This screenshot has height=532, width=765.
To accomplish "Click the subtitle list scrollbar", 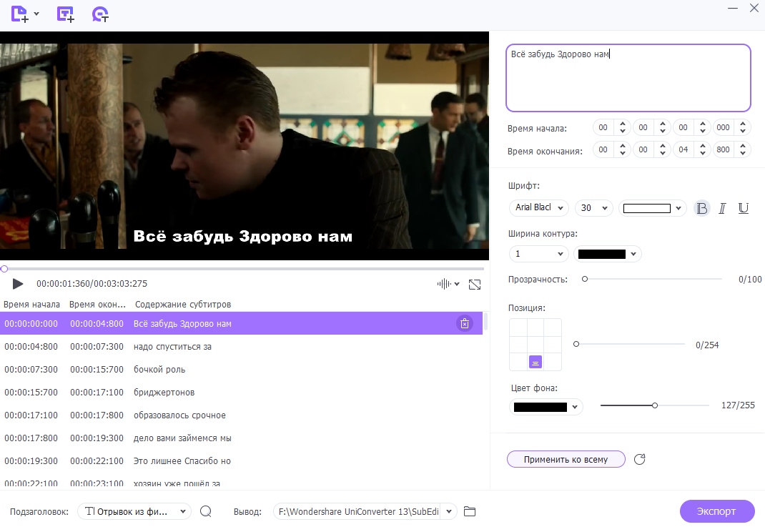I will coord(485,322).
